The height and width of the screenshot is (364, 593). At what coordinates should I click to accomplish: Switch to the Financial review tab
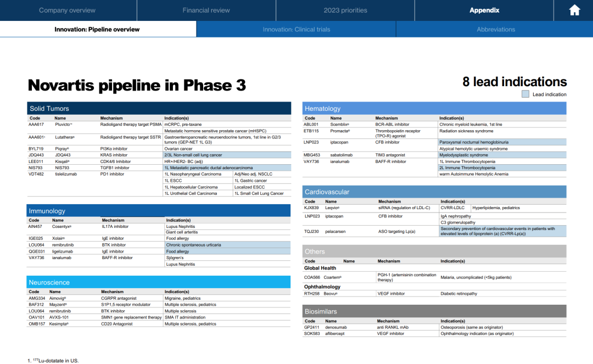coord(206,10)
